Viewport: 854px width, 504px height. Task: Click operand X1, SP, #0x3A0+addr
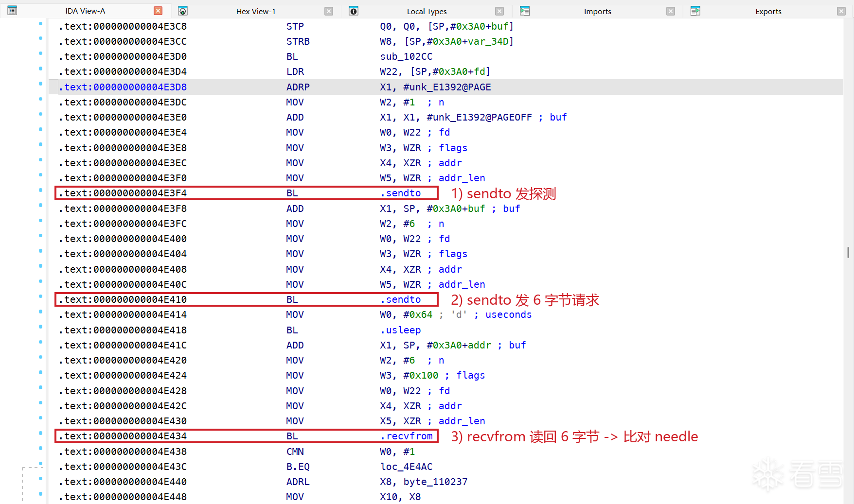pyautogui.click(x=435, y=345)
